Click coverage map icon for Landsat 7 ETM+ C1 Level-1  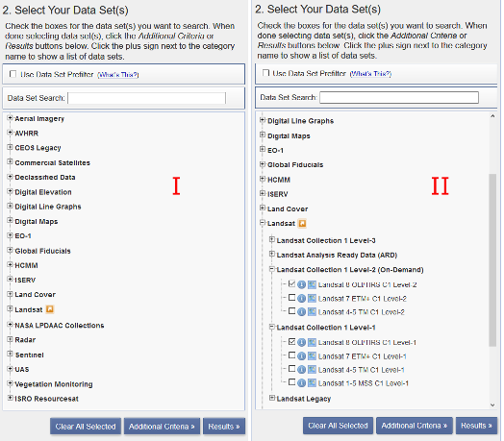coord(312,356)
